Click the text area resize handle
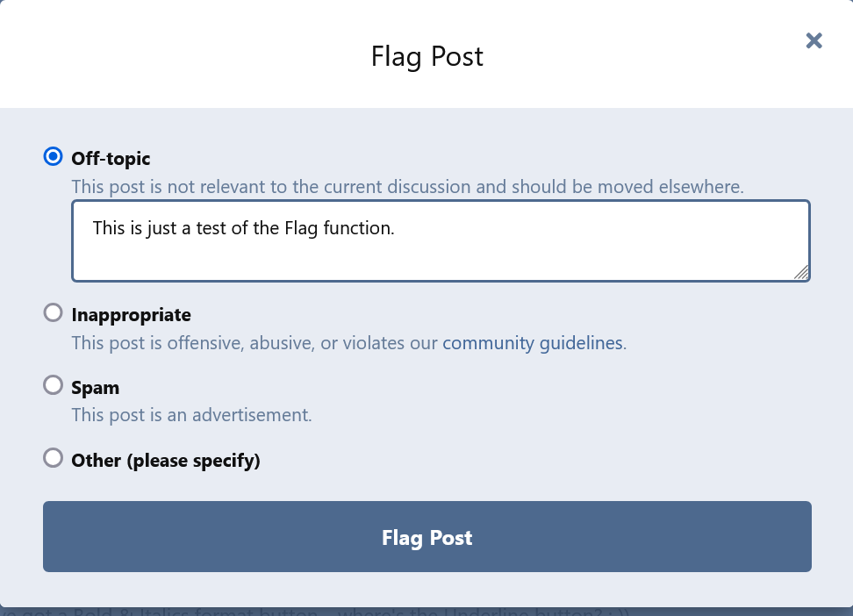853x616 pixels. click(x=801, y=272)
